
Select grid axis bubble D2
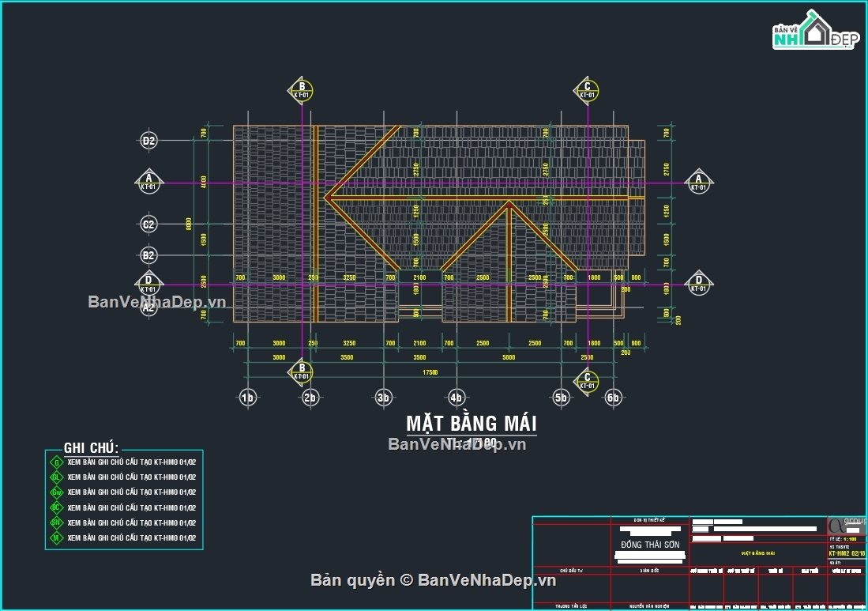click(x=148, y=141)
